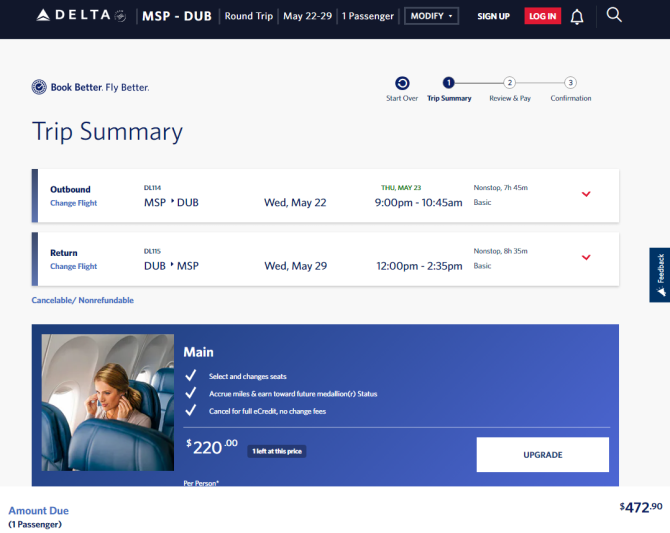
Task: Click the Start Over circular arrow icon
Action: coord(402,83)
